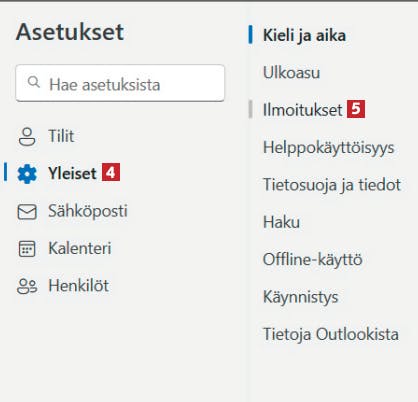The height and width of the screenshot is (402, 418).
Task: Open Tietoja Outlookista page
Action: (331, 334)
